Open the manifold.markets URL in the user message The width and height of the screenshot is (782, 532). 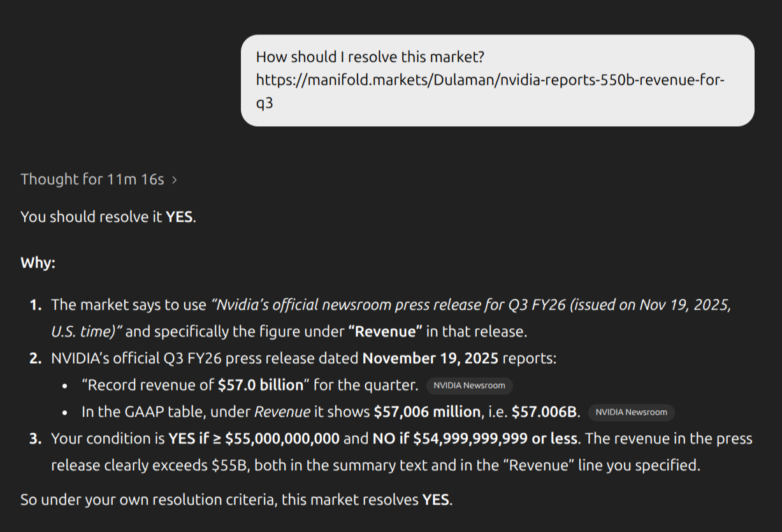pyautogui.click(x=490, y=80)
